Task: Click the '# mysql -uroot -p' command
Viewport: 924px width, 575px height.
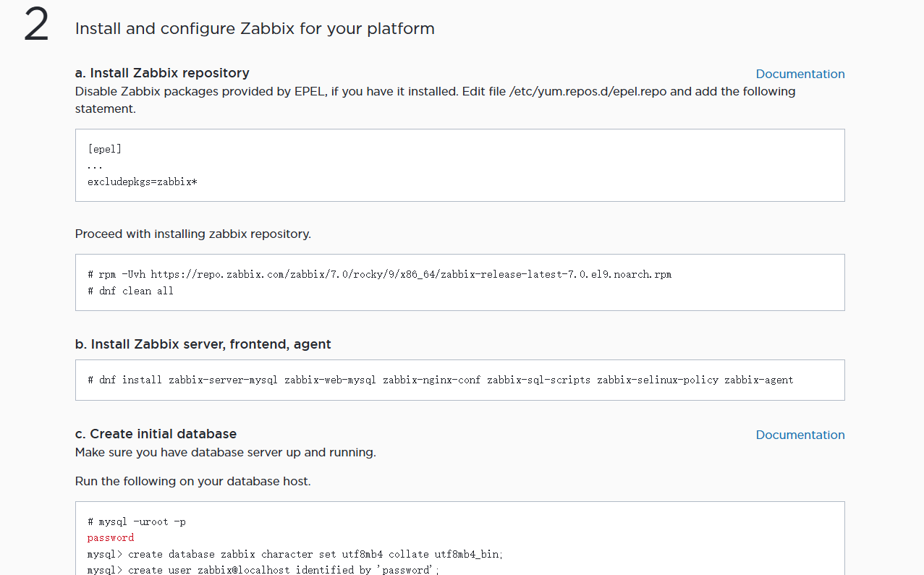Action: 137,521
